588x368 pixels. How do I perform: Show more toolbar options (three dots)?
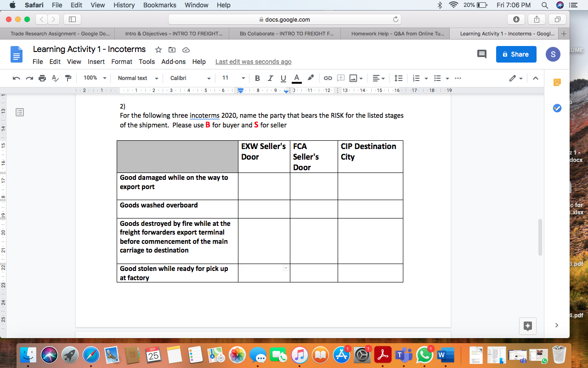point(458,78)
